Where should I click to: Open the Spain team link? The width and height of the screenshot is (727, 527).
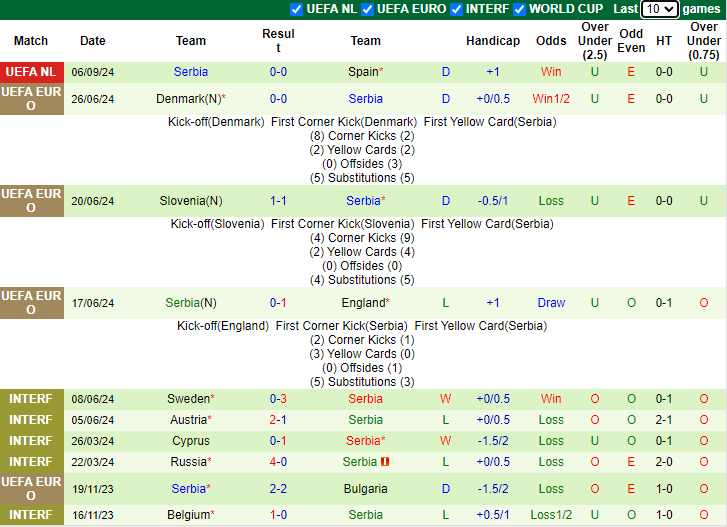363,72
